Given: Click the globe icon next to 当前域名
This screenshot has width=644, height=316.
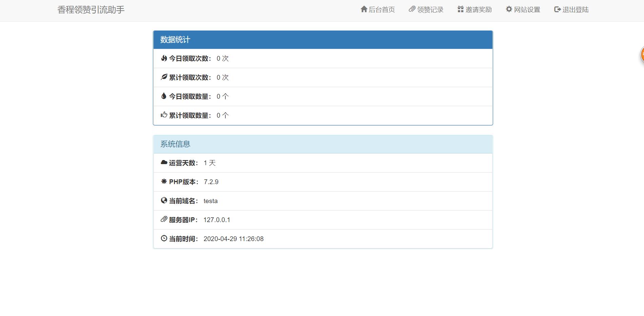Looking at the screenshot, I should (164, 200).
